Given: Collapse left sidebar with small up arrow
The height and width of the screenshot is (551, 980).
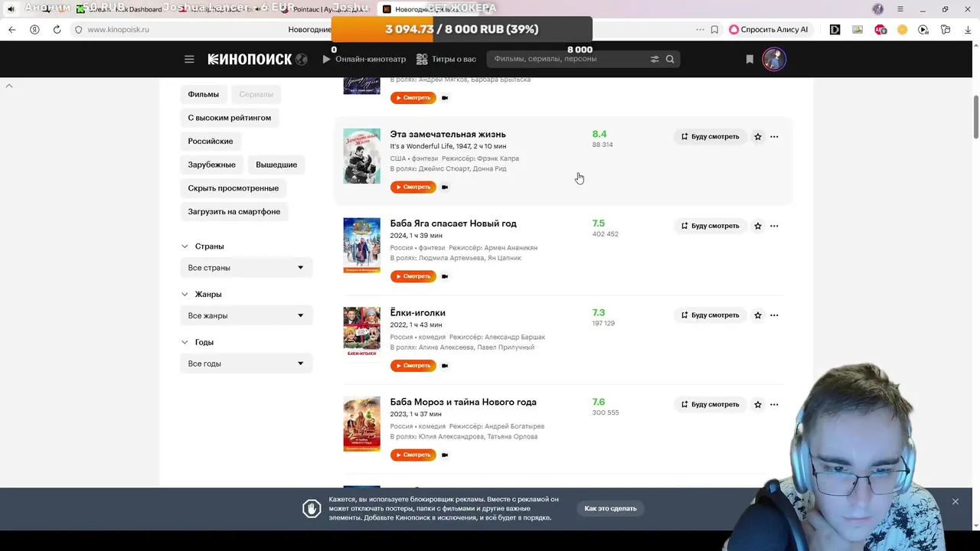Looking at the screenshot, I should [x=9, y=86].
